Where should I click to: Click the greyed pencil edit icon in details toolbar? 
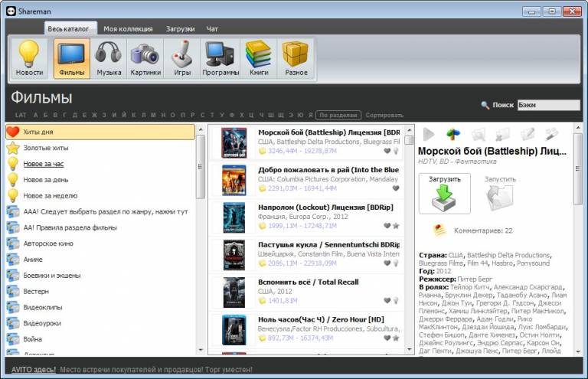528,134
